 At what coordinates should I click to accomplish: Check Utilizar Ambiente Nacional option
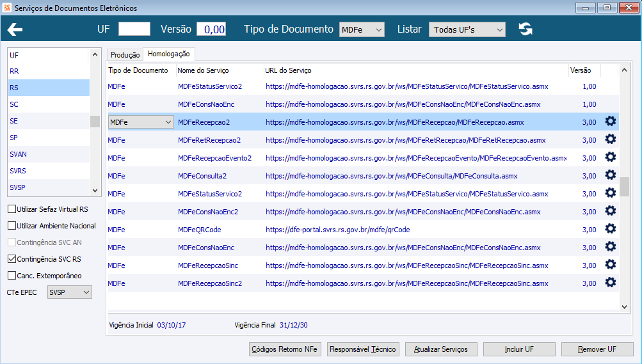(x=12, y=226)
